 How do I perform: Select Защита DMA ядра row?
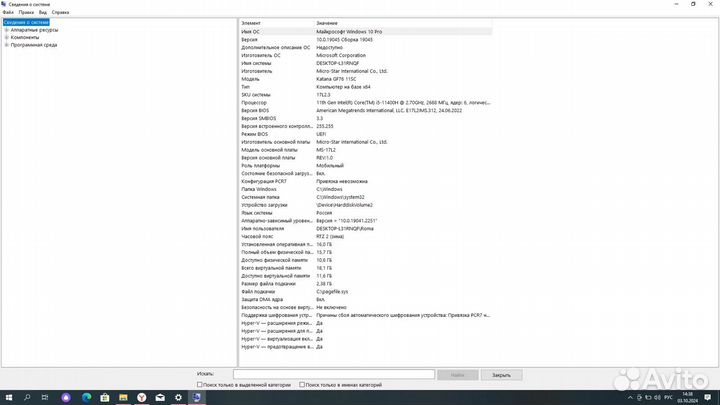coord(366,299)
